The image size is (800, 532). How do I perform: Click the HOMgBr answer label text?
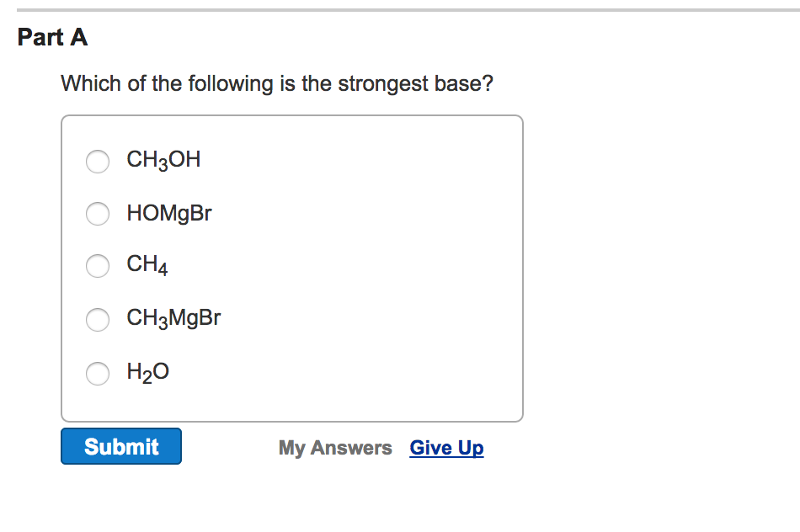(x=168, y=214)
